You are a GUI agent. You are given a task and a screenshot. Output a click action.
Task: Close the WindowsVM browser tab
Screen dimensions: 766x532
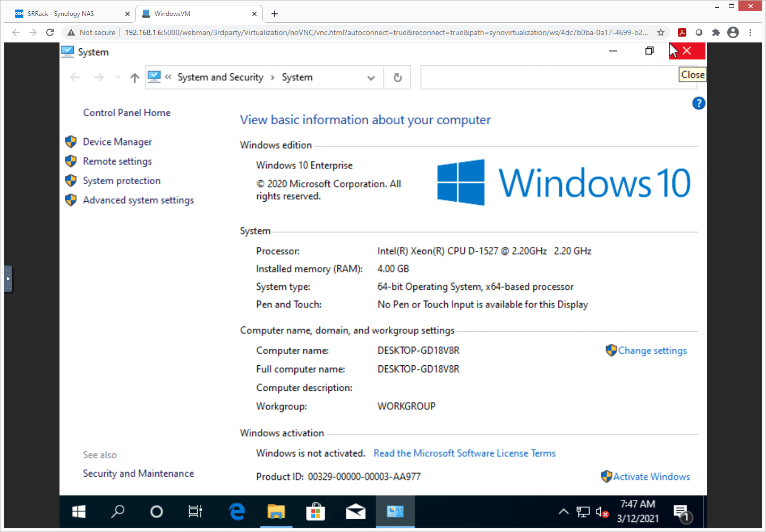coord(254,14)
